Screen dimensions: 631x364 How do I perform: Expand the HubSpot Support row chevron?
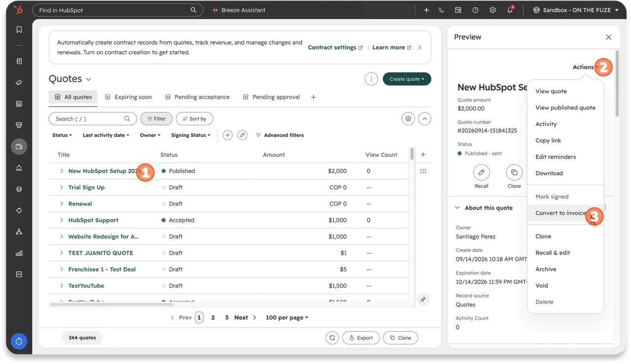(62, 220)
